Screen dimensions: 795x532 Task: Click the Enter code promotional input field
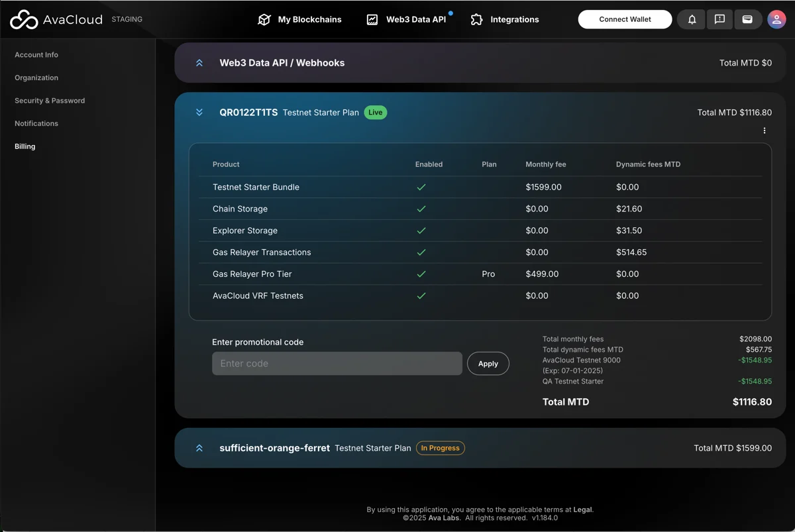(337, 364)
